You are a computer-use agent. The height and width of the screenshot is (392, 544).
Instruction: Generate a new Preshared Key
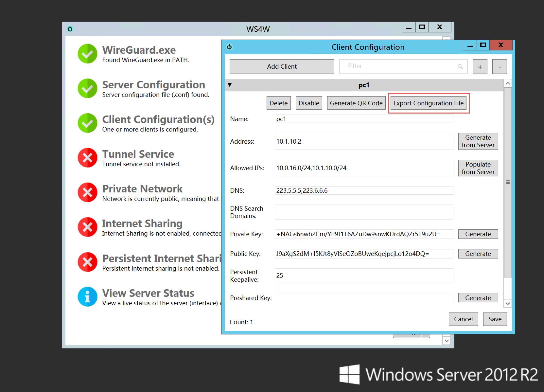pyautogui.click(x=478, y=298)
